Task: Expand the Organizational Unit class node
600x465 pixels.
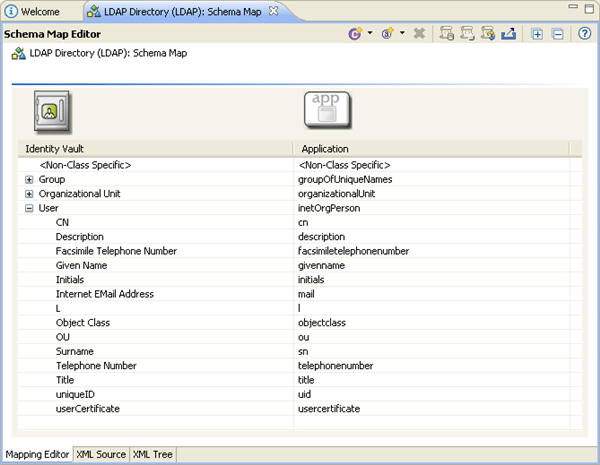Action: coord(29,194)
